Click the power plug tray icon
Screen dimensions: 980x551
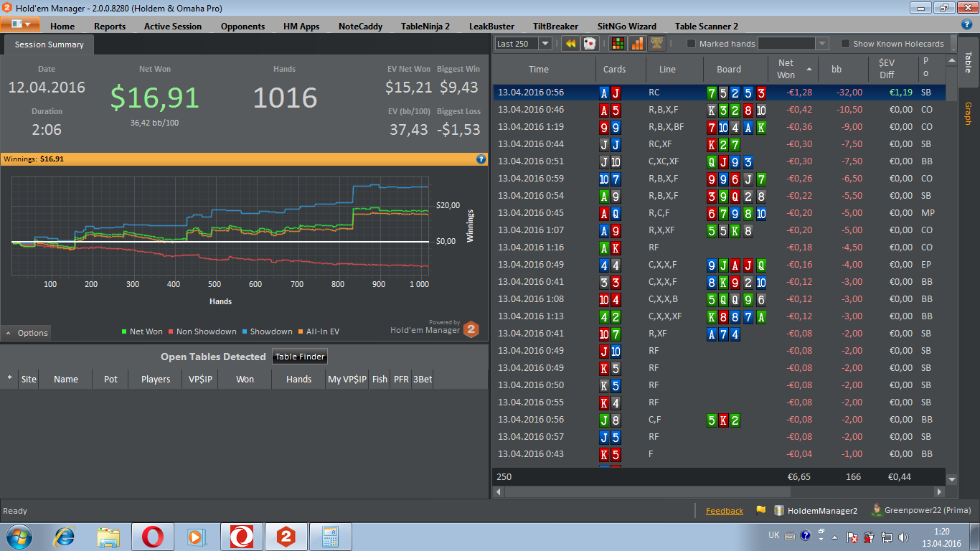[870, 537]
